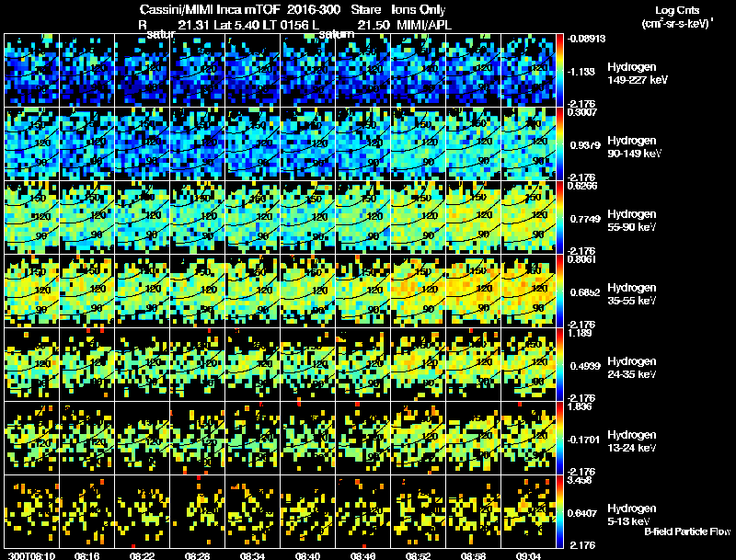
Task: Click the Hydrogen 55-90 keV row label
Action: click(x=632, y=221)
